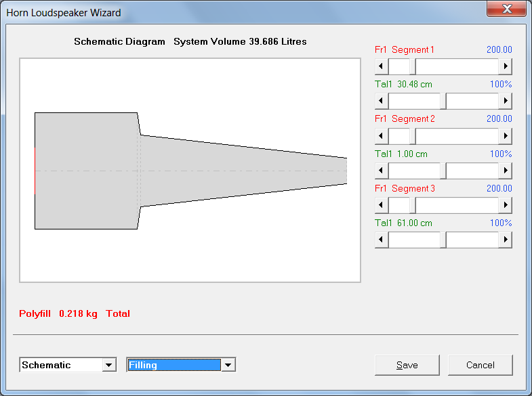Viewport: 532px width, 396px height.
Task: Click right arrow of Tal1 1.00 cm slider
Action: (505, 171)
